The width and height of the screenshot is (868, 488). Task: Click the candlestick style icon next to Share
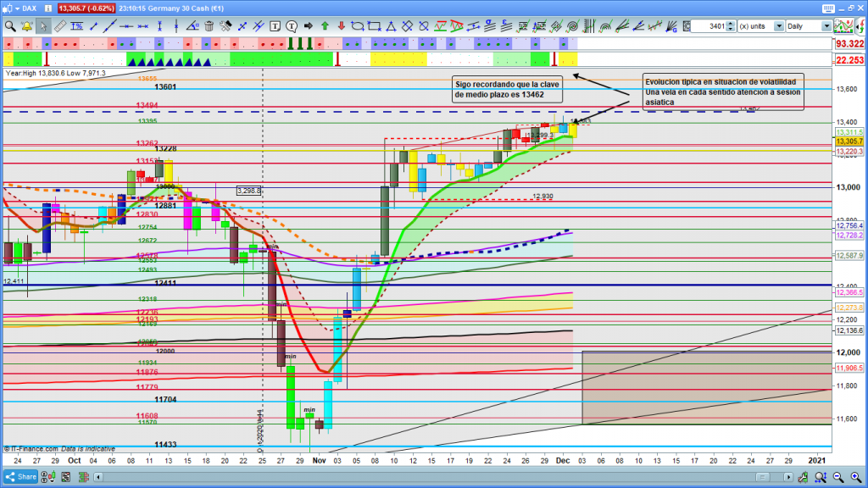[x=51, y=477]
